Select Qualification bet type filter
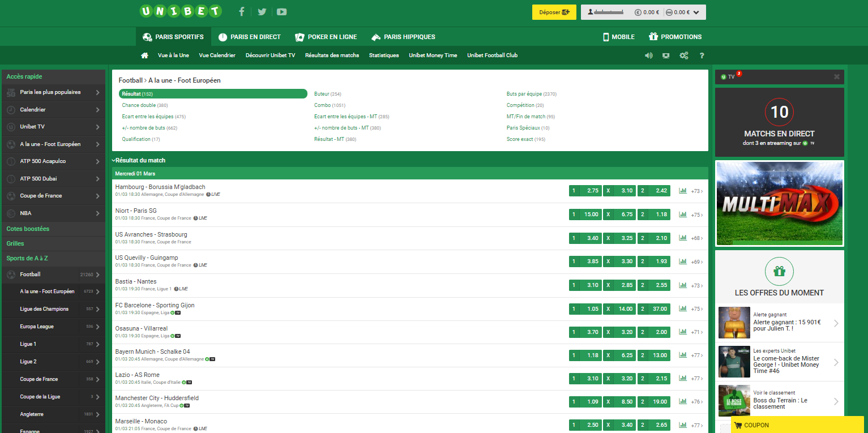Image resolution: width=868 pixels, height=433 pixels. click(141, 139)
